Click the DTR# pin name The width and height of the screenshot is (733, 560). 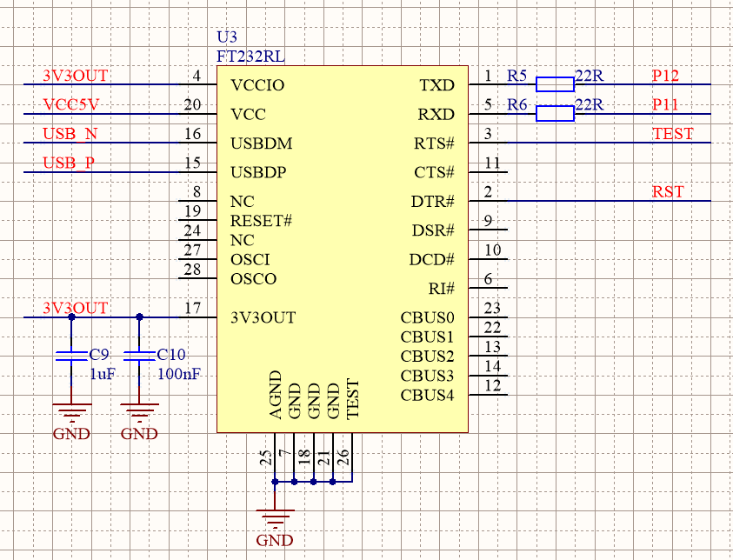[433, 202]
